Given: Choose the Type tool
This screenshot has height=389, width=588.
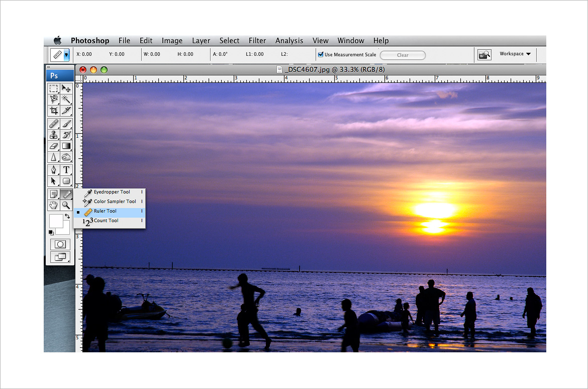Looking at the screenshot, I should click(66, 170).
